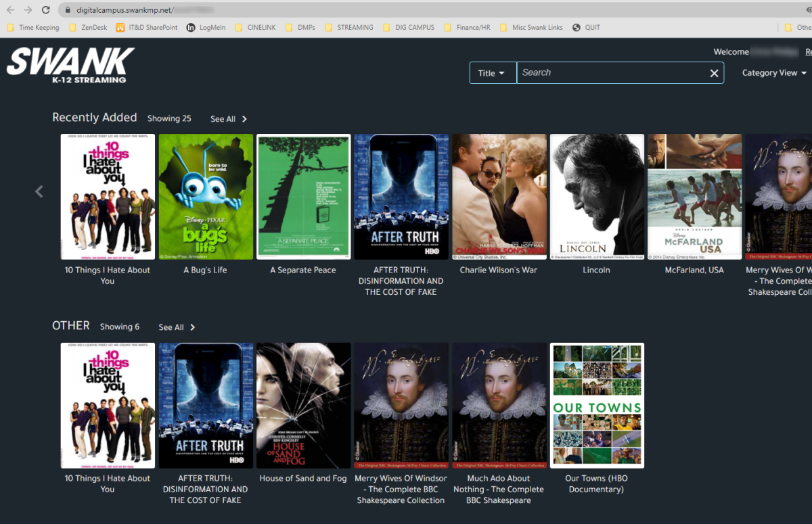The image size is (812, 524).
Task: Open Our Towns HBO Documentary thumbnail
Action: pos(597,405)
